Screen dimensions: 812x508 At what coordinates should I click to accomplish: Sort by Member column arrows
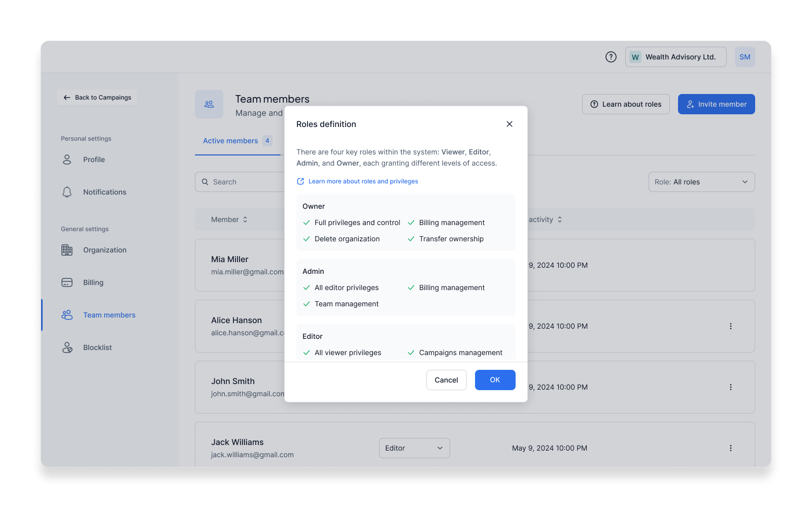(245, 219)
